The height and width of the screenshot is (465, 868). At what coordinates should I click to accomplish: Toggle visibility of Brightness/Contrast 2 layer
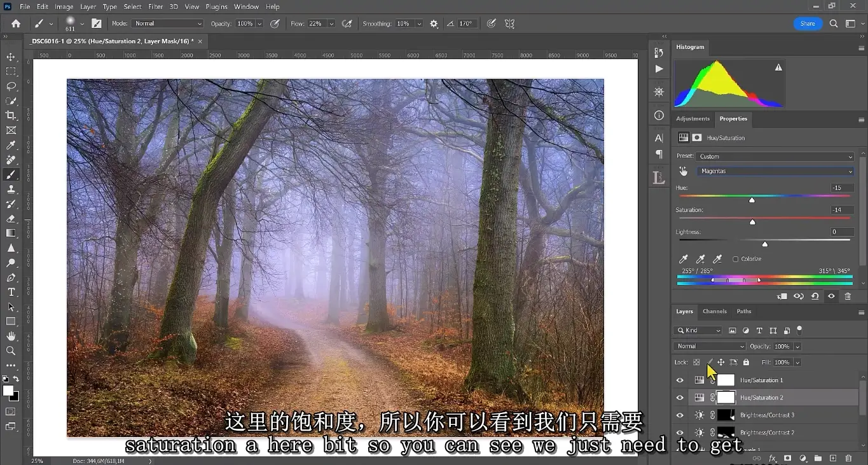coord(680,433)
